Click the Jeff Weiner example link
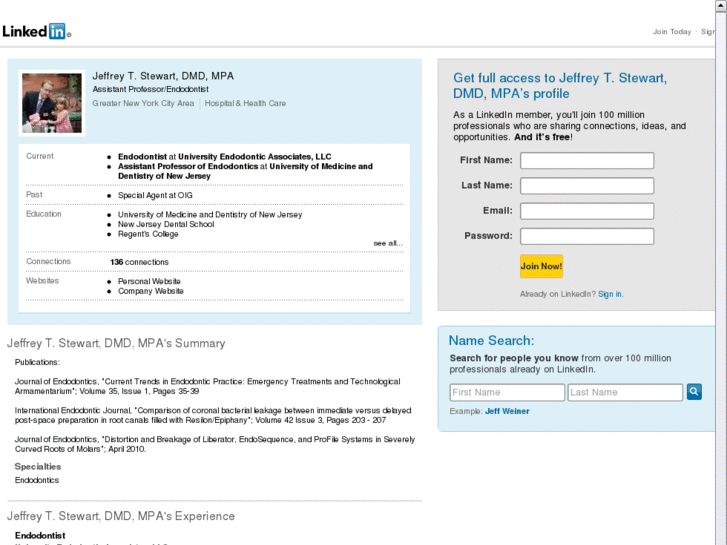Image resolution: width=727 pixels, height=545 pixels. pos(507,411)
